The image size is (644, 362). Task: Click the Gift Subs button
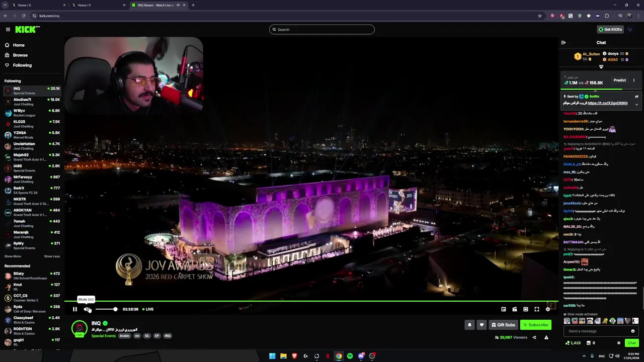503,325
